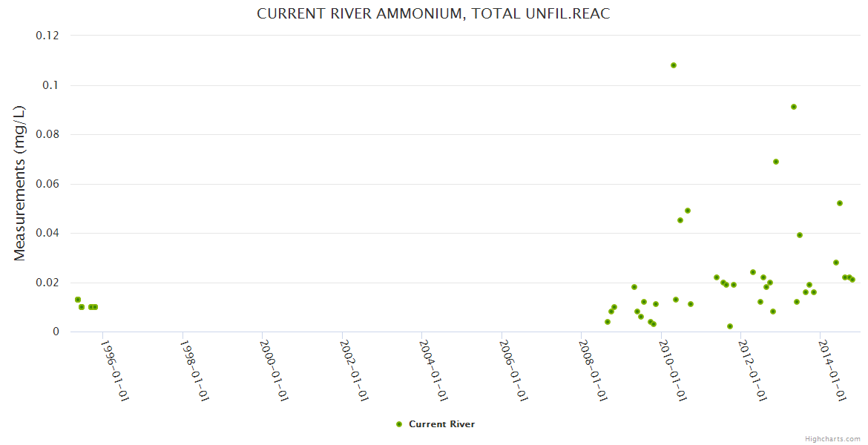Select the data point near 0.069 mg/L

coord(776,162)
